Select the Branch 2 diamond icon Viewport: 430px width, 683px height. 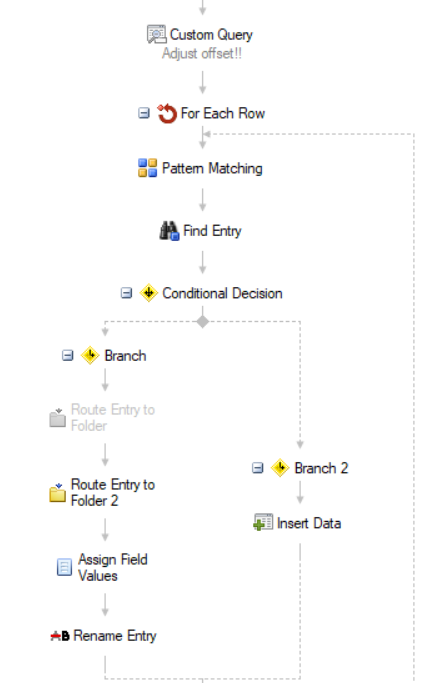280,468
